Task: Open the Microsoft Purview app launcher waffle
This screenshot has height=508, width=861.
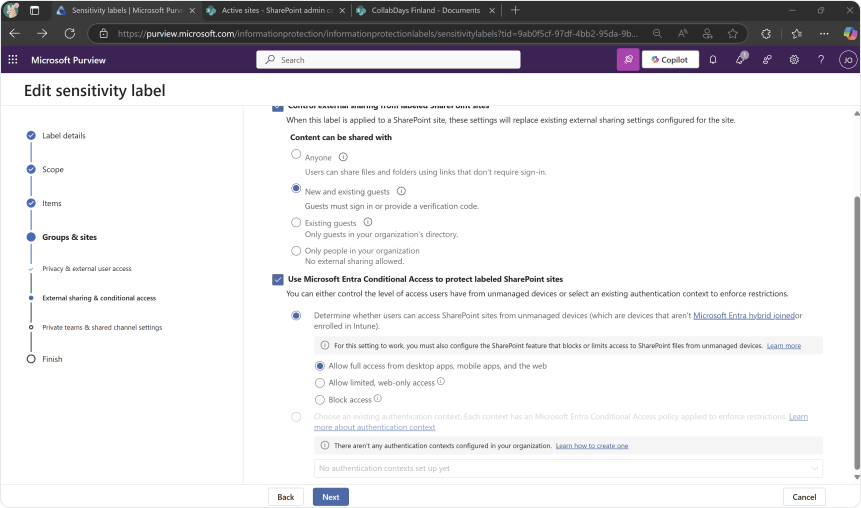Action: [x=13, y=60]
